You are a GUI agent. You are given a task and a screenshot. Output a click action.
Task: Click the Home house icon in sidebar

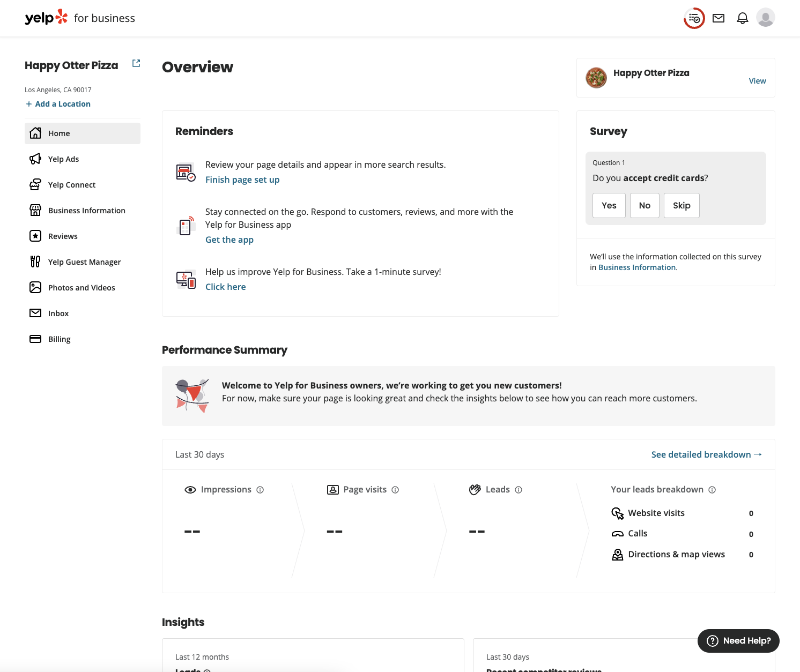coord(35,133)
